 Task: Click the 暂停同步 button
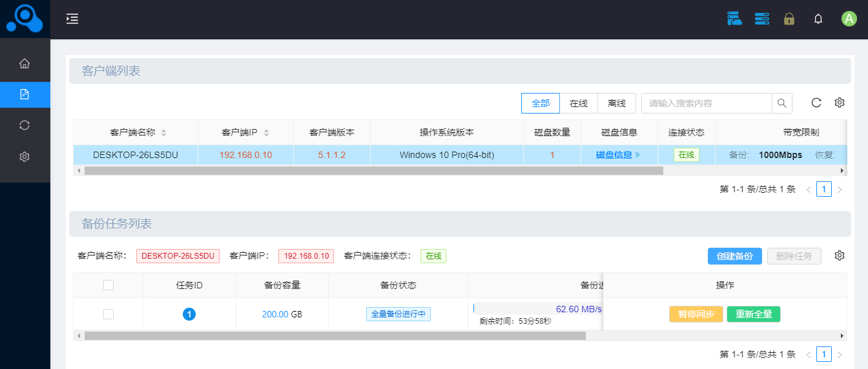pyautogui.click(x=696, y=314)
